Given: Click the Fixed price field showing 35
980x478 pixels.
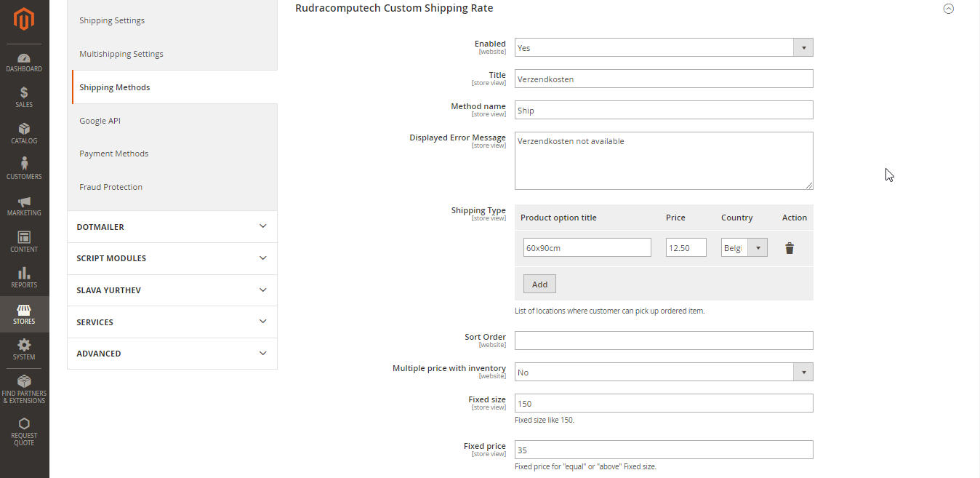Looking at the screenshot, I should [664, 450].
